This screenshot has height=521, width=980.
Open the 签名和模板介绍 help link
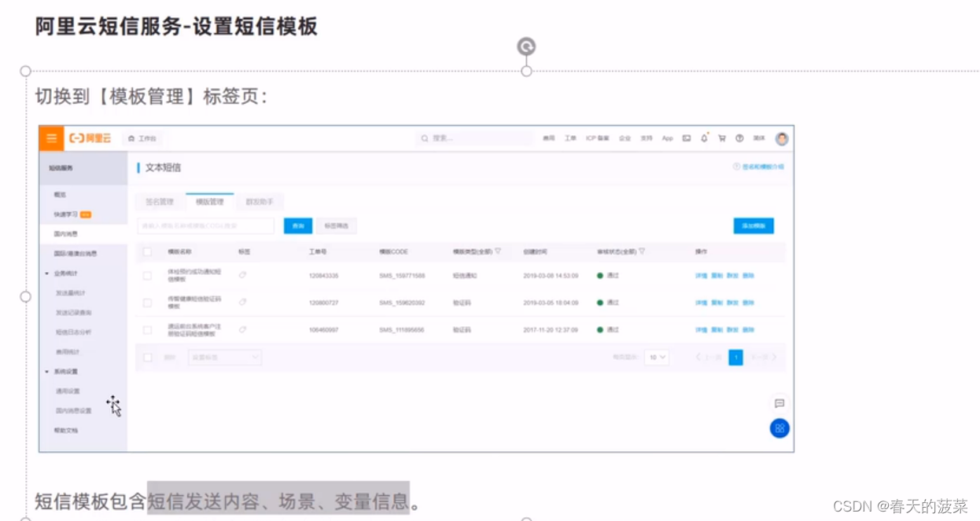pyautogui.click(x=759, y=167)
